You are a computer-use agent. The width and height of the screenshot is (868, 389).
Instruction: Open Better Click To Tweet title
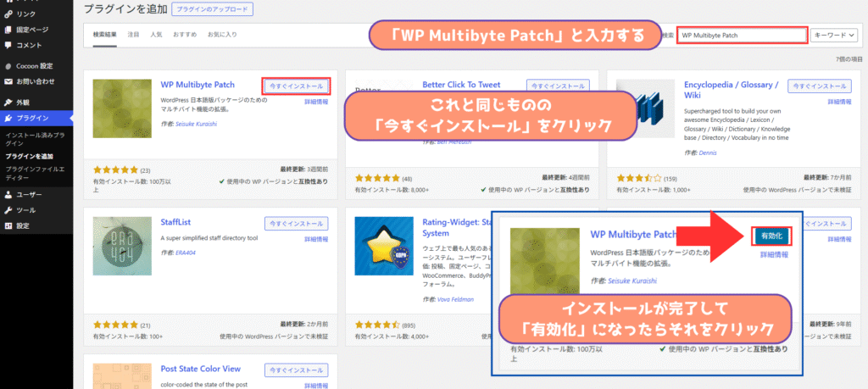[461, 86]
